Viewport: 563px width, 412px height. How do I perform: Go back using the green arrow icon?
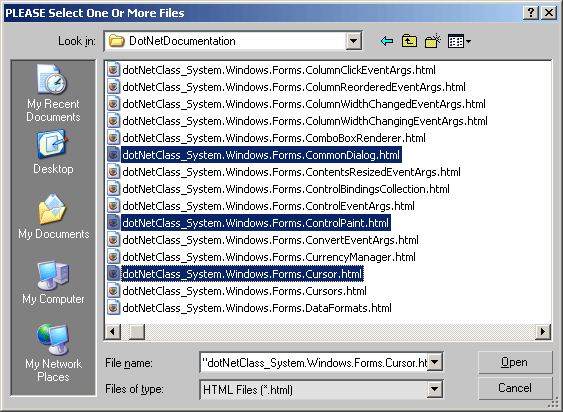[387, 41]
